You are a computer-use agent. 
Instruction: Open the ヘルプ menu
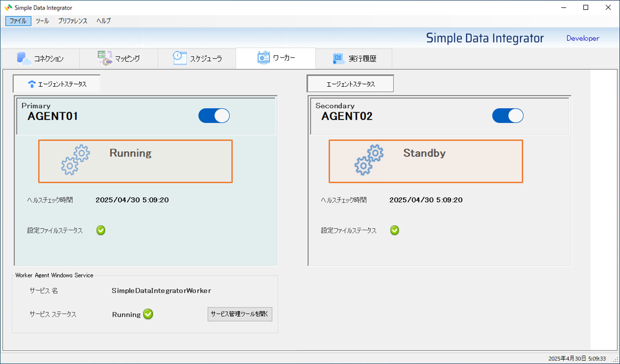[x=103, y=21]
